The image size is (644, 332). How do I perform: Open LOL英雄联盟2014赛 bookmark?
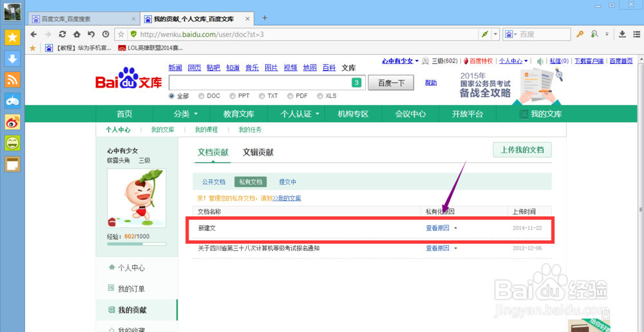coord(150,48)
